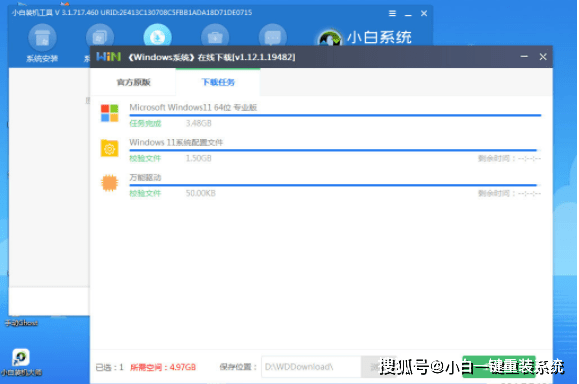This screenshot has height=384, width=579.
Task: Click the D:\WDDownload\ save path field
Action: pos(311,367)
